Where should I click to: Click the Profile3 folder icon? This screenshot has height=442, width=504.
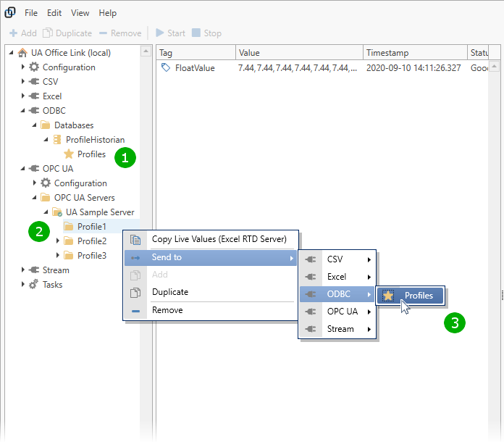tap(69, 256)
